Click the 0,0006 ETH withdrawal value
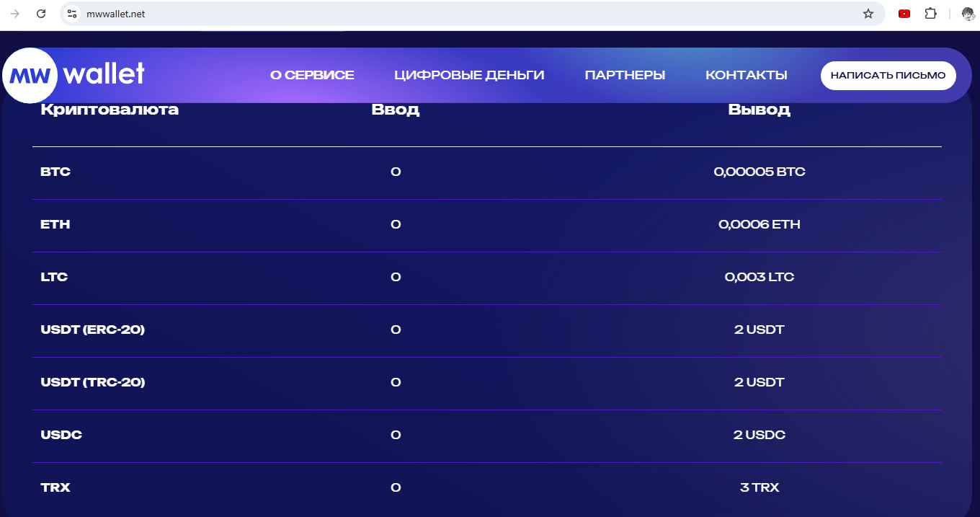The height and width of the screenshot is (517, 980). click(x=759, y=225)
